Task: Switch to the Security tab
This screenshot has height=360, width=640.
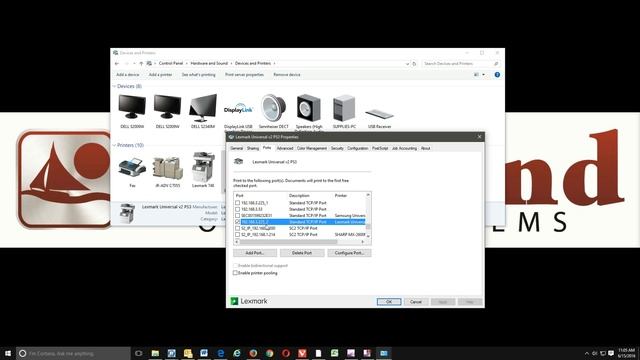Action: click(337, 148)
